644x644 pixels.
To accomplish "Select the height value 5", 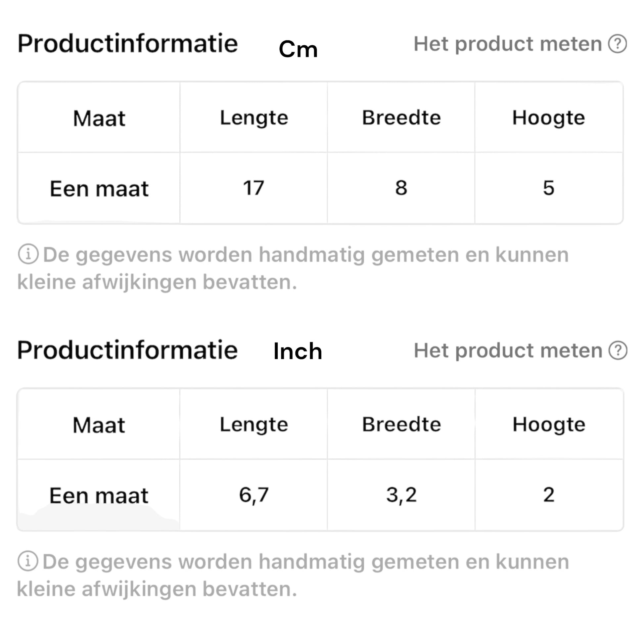I will (549, 188).
